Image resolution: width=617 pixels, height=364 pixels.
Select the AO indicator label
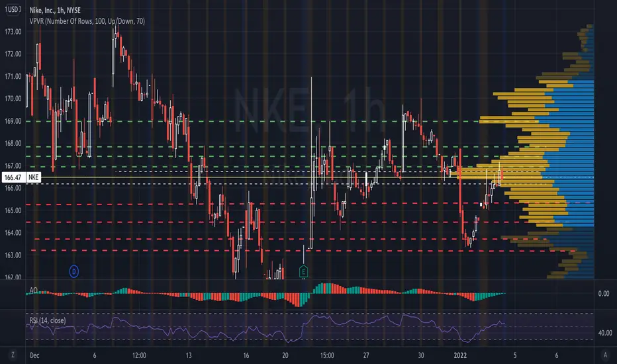click(x=34, y=290)
